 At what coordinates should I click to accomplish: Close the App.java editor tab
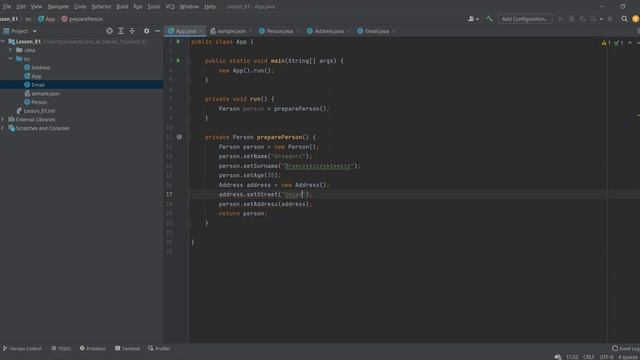click(201, 31)
